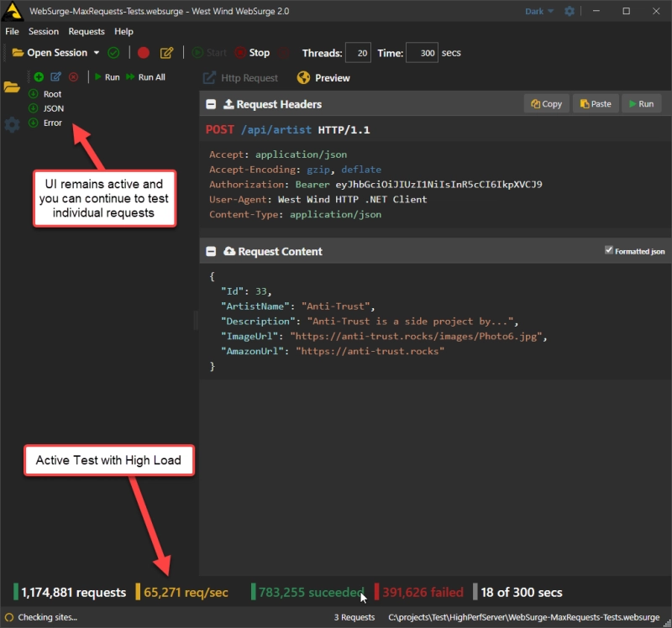This screenshot has width=672, height=628.
Task: Click the sidebar folder icon
Action: (x=12, y=87)
